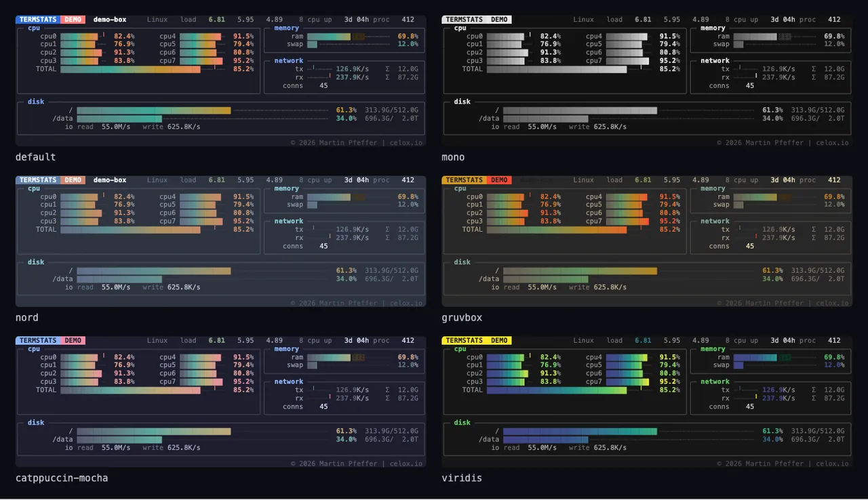The height and width of the screenshot is (500, 868).
Task: Select the "gruvbox" theme caption
Action: 462,318
